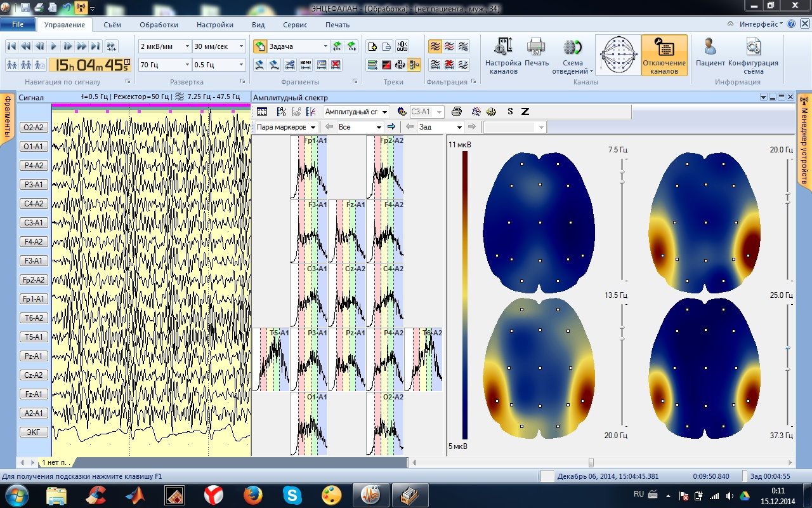Click the fragment list table icon

click(321, 64)
